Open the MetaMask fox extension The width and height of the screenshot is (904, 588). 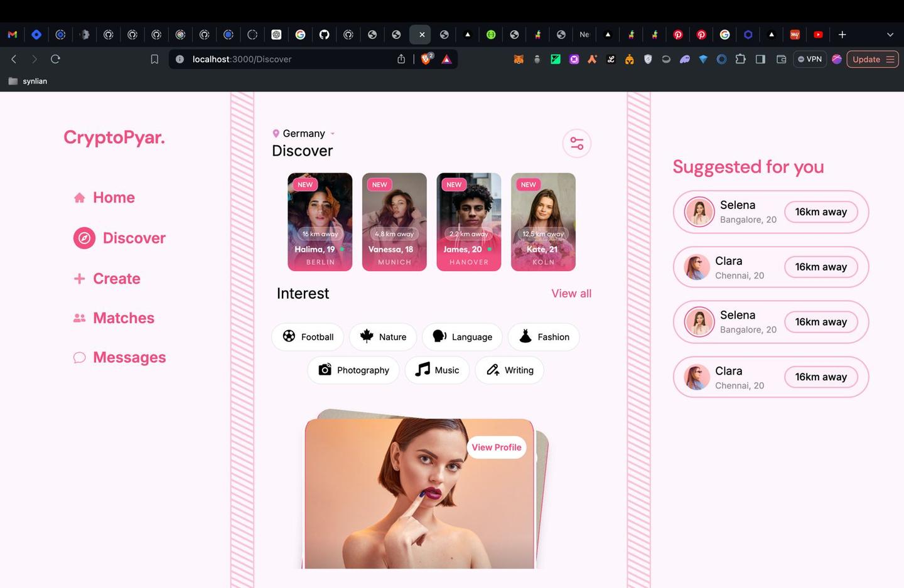tap(519, 59)
